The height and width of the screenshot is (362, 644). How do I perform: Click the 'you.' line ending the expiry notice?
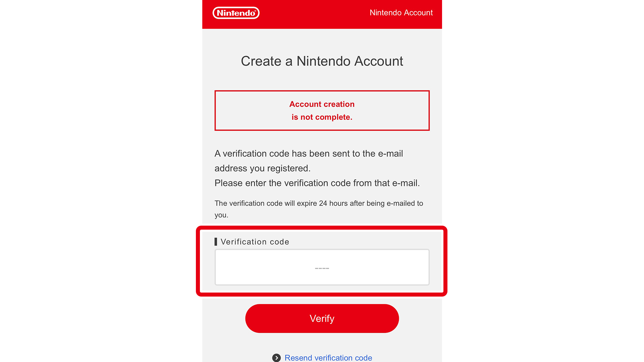click(x=221, y=215)
